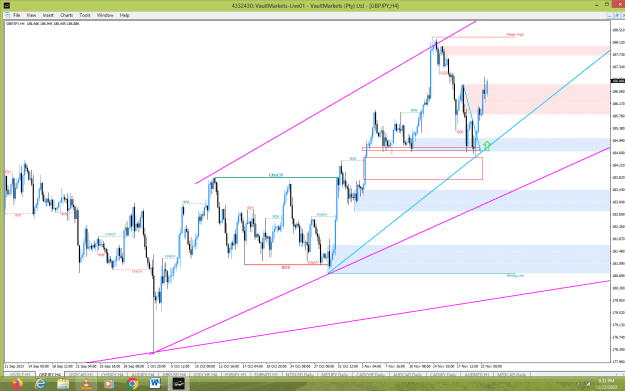Viewport: 625px width, 391px height.
Task: Click the system tray clock
Action: tap(606, 384)
